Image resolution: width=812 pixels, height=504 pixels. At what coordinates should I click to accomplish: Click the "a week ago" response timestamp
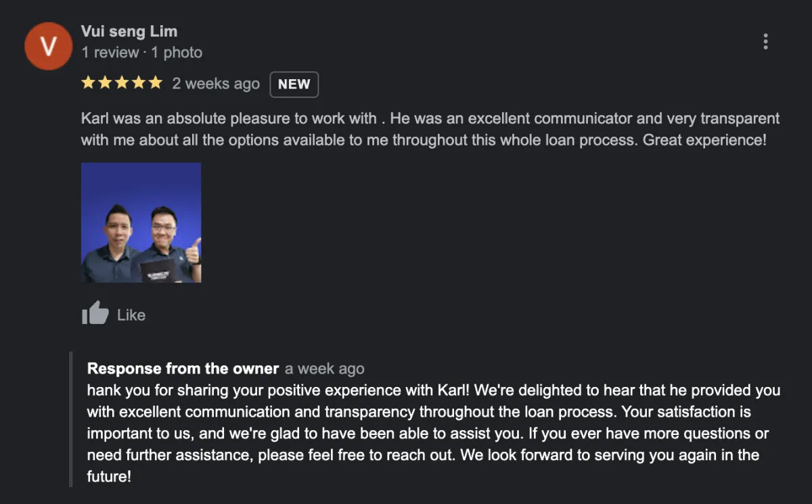coord(324,369)
